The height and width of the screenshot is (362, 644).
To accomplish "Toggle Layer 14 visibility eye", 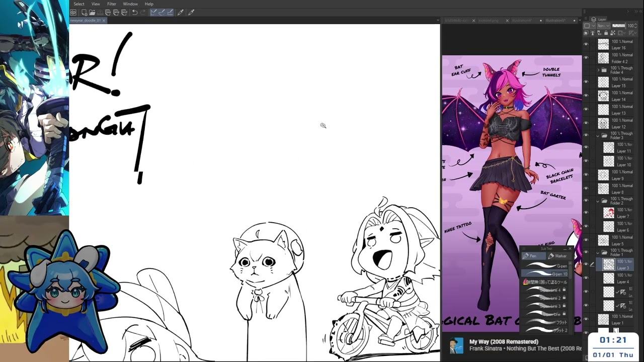I will (586, 96).
